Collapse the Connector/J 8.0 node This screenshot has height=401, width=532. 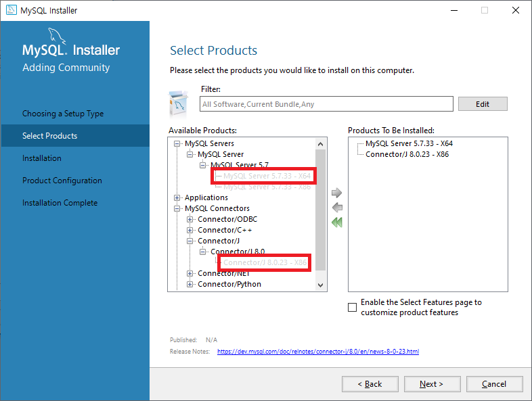click(x=202, y=252)
